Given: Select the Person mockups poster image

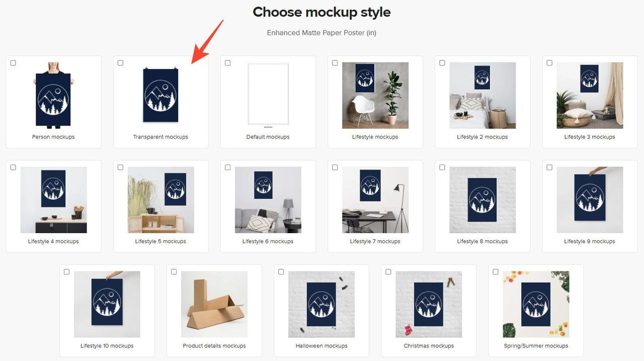Looking at the screenshot, I should coord(53,95).
